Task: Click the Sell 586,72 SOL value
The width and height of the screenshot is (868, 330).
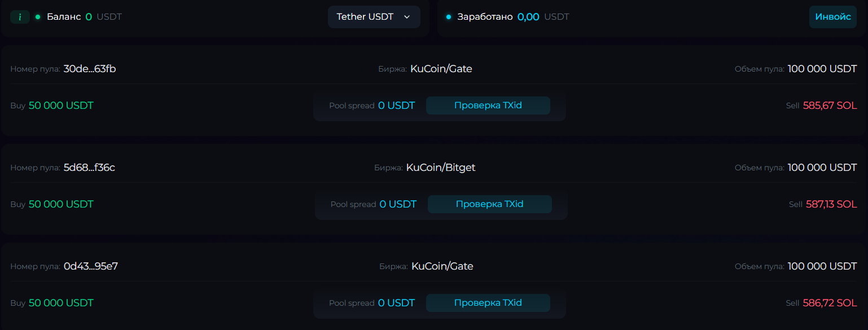Action: [x=830, y=303]
